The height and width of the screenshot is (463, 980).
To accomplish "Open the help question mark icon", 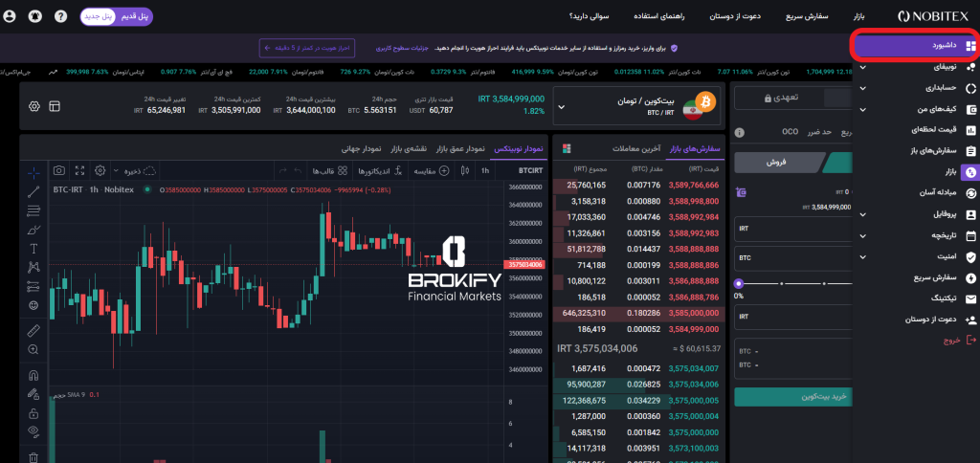I will point(60,16).
